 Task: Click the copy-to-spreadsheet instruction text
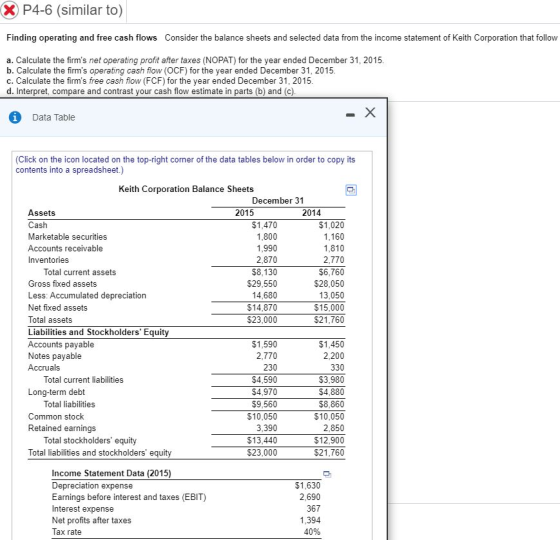click(185, 165)
